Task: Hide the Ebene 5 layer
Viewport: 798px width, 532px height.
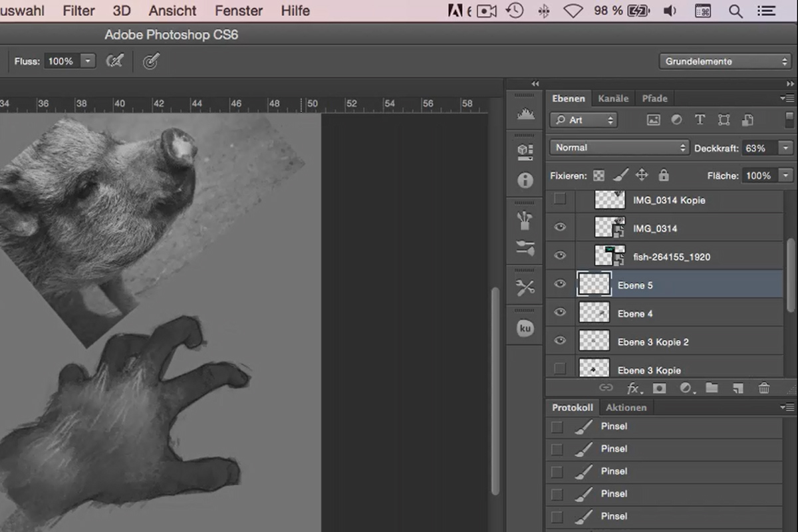Action: 560,284
